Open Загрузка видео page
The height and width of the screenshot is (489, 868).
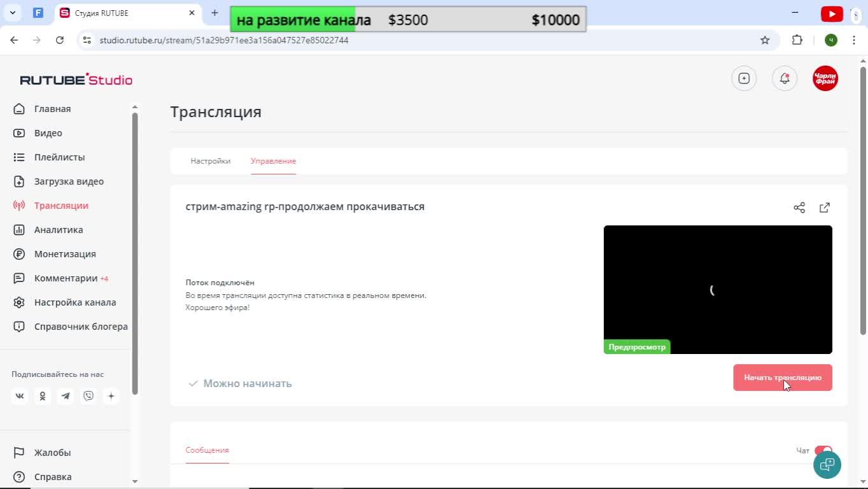pos(69,181)
